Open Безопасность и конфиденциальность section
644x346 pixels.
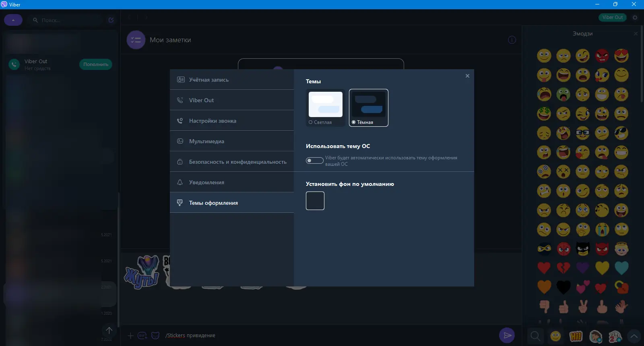232,162
